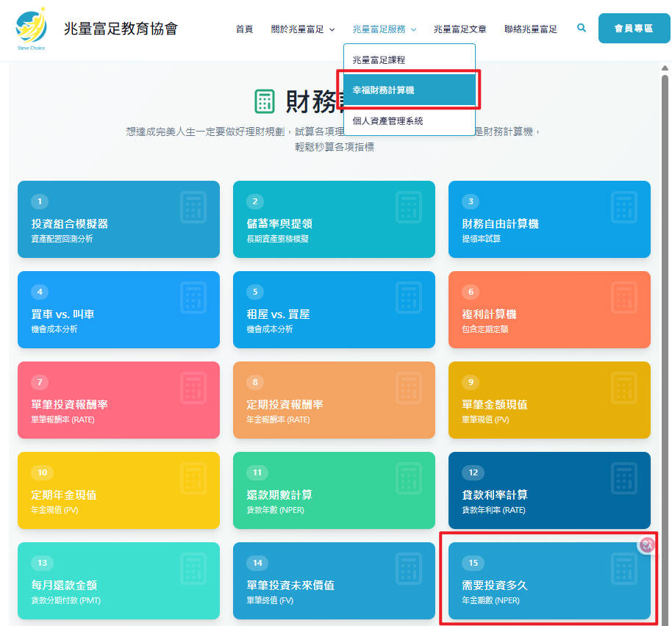The height and width of the screenshot is (626, 672).
Task: Choose 個人資產管理系統 from the dropdown
Action: pos(388,122)
